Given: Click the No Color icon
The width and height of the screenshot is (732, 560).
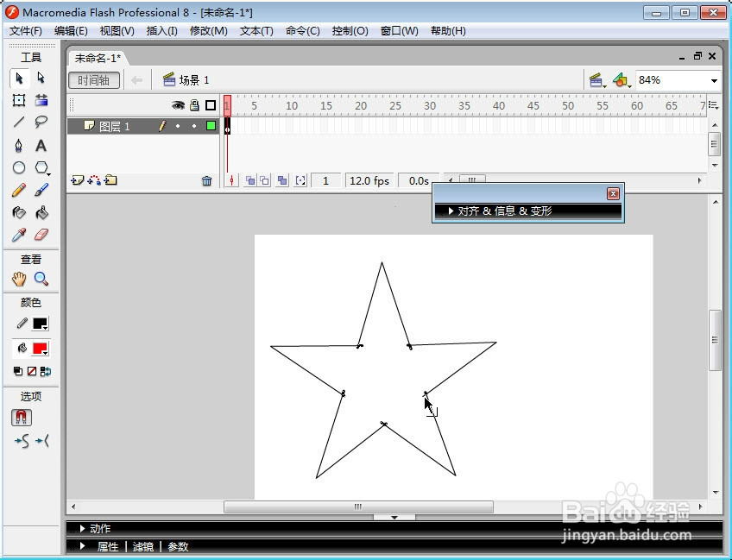Looking at the screenshot, I should [x=32, y=372].
